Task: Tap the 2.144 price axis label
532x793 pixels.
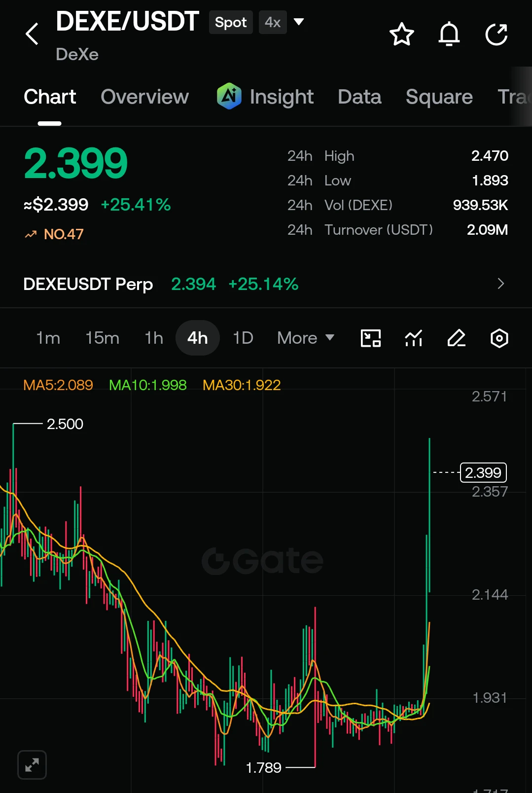Action: pos(490,595)
